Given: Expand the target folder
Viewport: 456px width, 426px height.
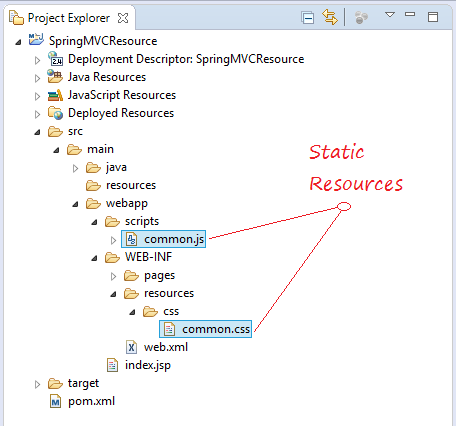Looking at the screenshot, I should coord(37,384).
